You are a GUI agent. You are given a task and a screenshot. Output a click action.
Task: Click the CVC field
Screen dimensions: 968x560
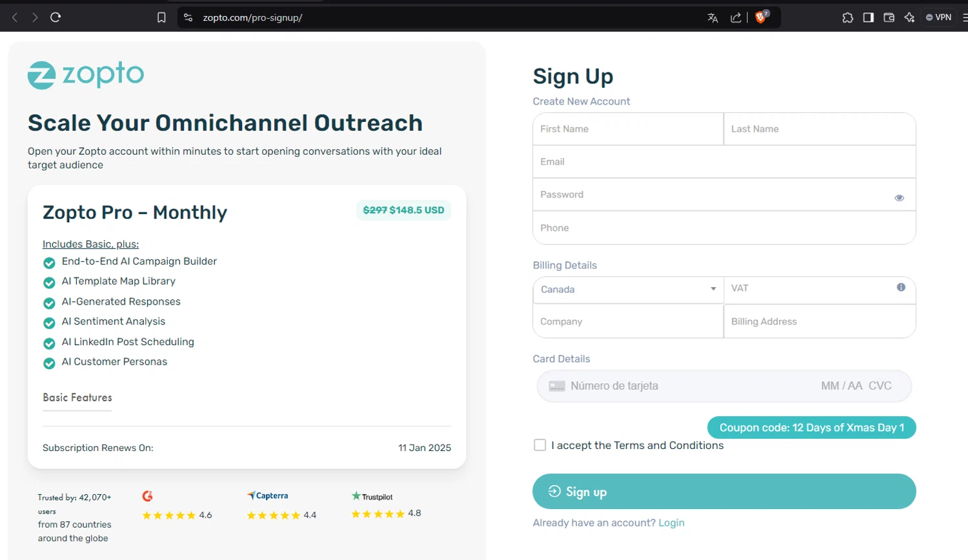tap(880, 386)
